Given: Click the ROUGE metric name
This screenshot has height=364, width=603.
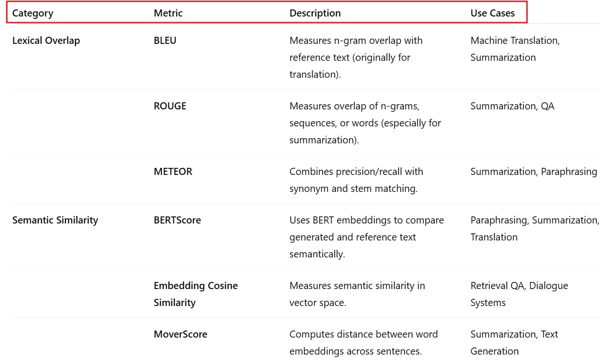Looking at the screenshot, I should pyautogui.click(x=170, y=106).
